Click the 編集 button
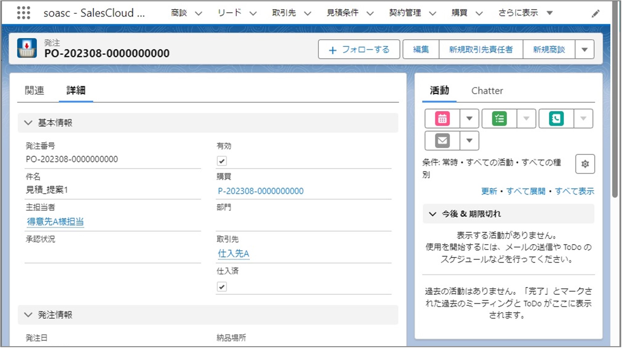The image size is (644, 349). 421,50
